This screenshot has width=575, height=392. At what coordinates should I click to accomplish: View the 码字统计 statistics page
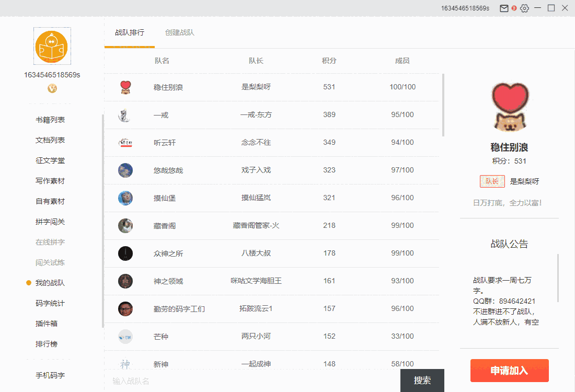[x=50, y=303]
